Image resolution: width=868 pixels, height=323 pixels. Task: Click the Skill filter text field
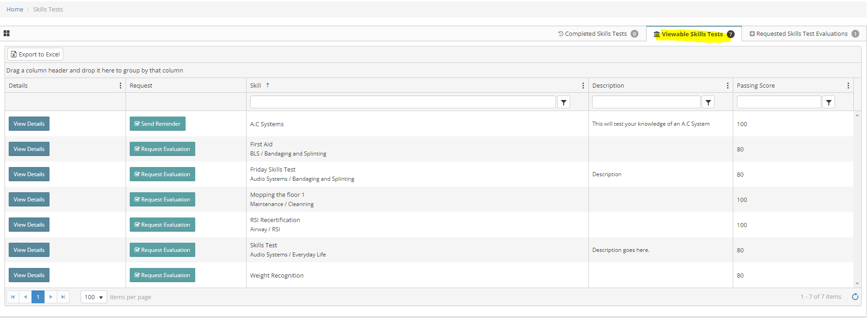[402, 102]
